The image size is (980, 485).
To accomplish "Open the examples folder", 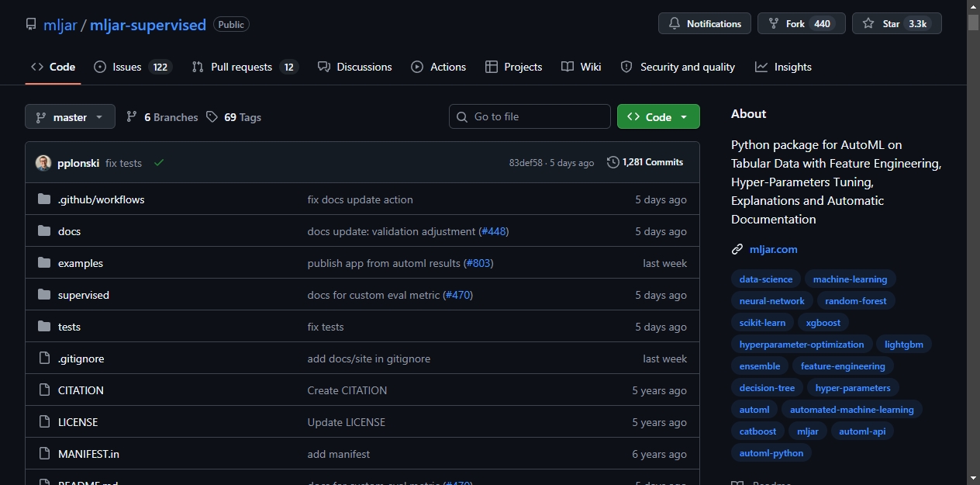I will (x=81, y=263).
